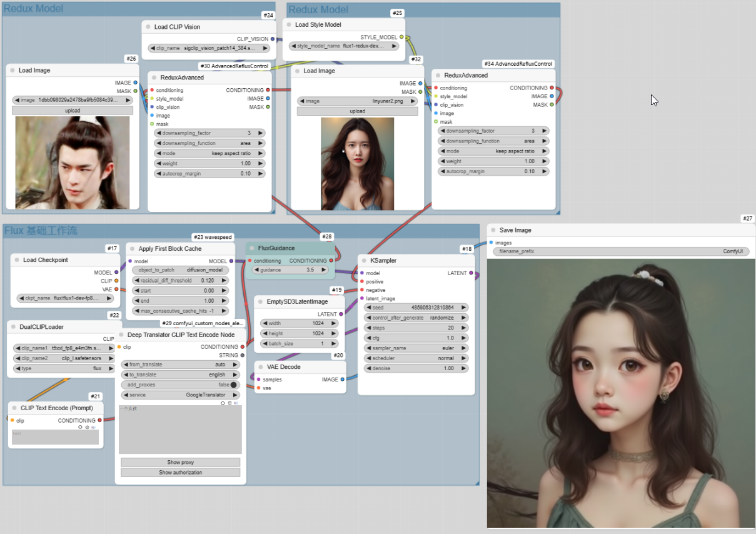Open the to_translate selector showing english

click(x=180, y=375)
